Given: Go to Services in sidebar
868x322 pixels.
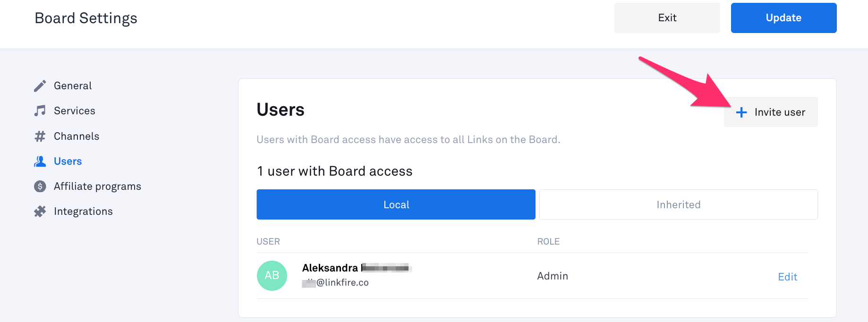Looking at the screenshot, I should click(x=75, y=111).
